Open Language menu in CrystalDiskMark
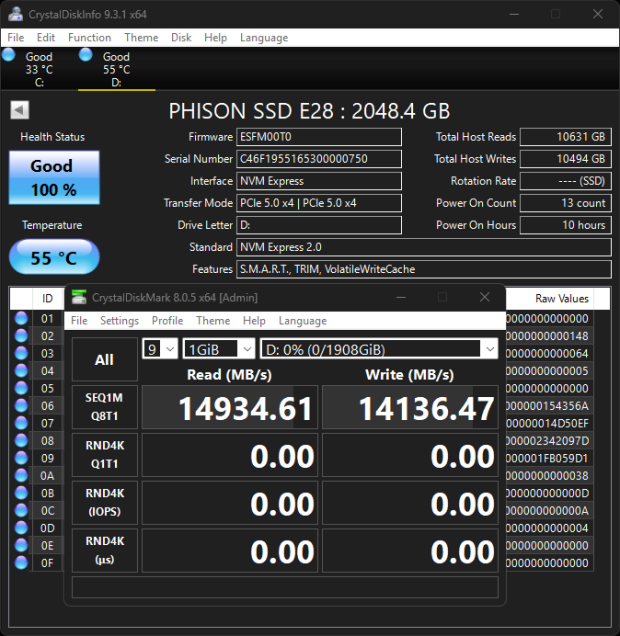This screenshot has width=620, height=636. (302, 320)
